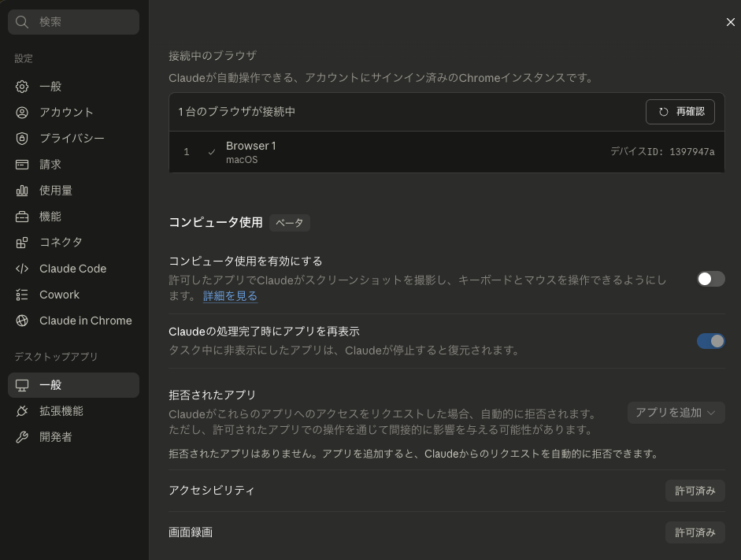Click the refresh arrow icon in 再確認

coord(664,112)
